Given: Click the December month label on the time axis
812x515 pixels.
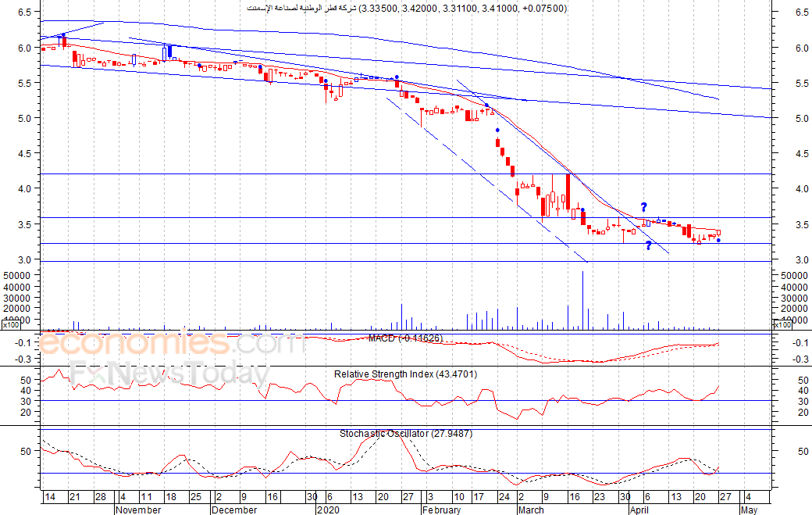Looking at the screenshot, I should 234,510.
